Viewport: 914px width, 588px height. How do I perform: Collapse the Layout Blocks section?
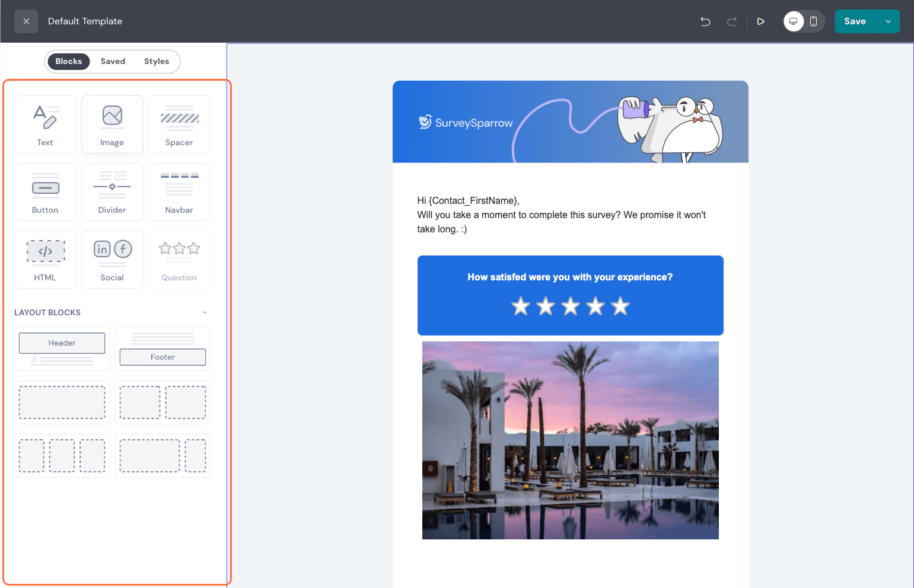click(205, 312)
